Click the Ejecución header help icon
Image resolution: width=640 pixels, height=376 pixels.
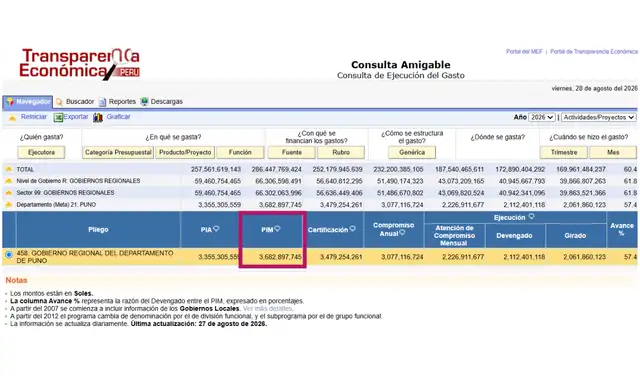pyautogui.click(x=531, y=216)
